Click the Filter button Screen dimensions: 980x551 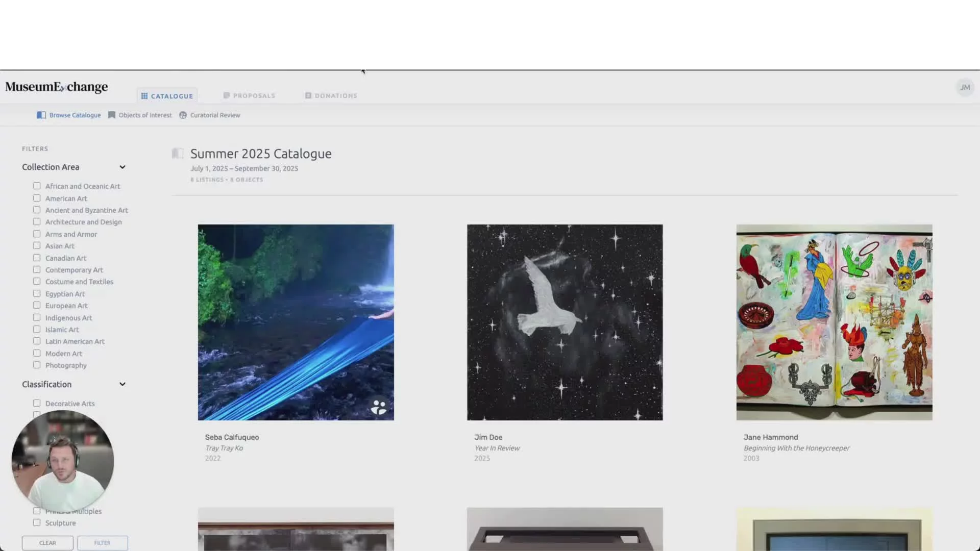(102, 543)
